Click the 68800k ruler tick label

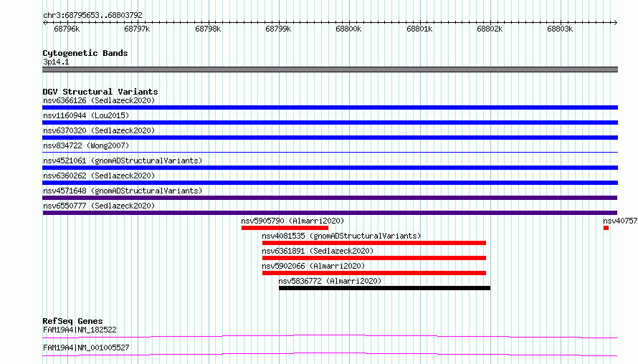point(348,29)
